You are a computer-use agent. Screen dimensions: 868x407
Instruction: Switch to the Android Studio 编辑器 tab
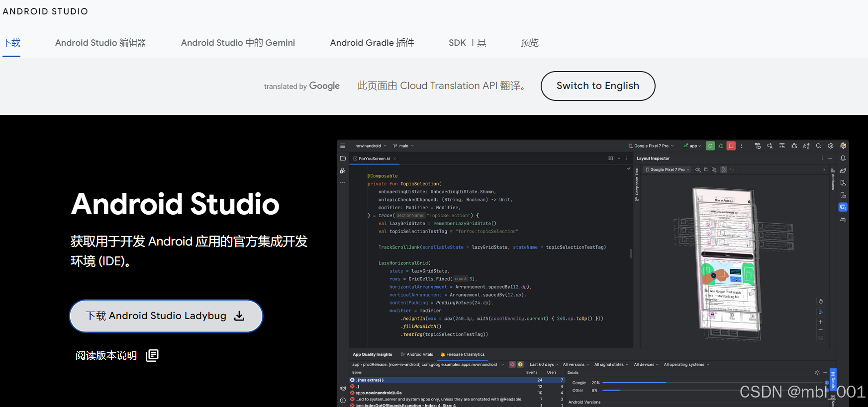tap(100, 43)
